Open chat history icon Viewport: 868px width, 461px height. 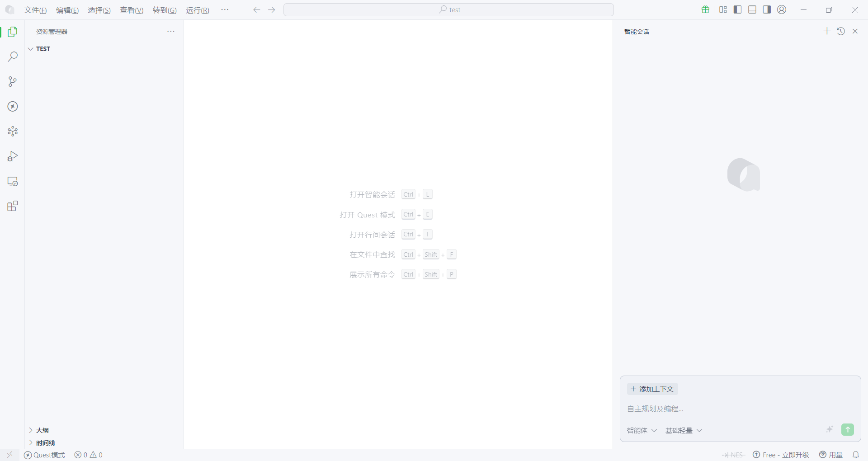point(841,31)
